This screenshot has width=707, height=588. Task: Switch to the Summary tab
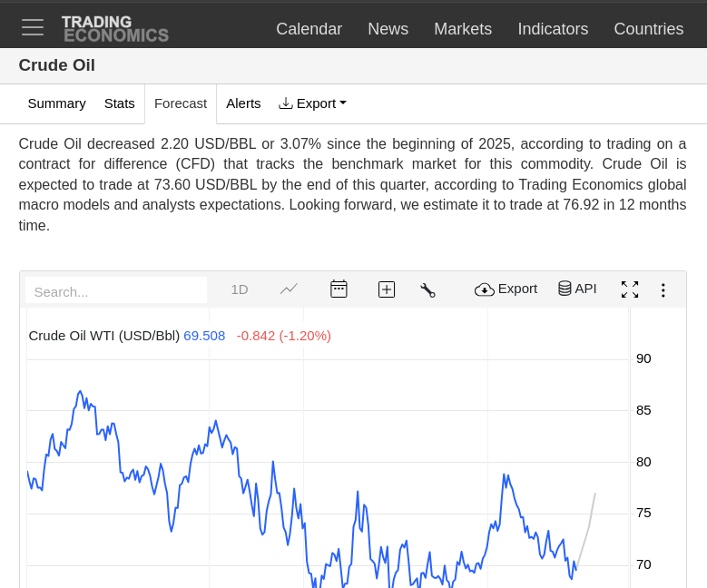tap(56, 103)
